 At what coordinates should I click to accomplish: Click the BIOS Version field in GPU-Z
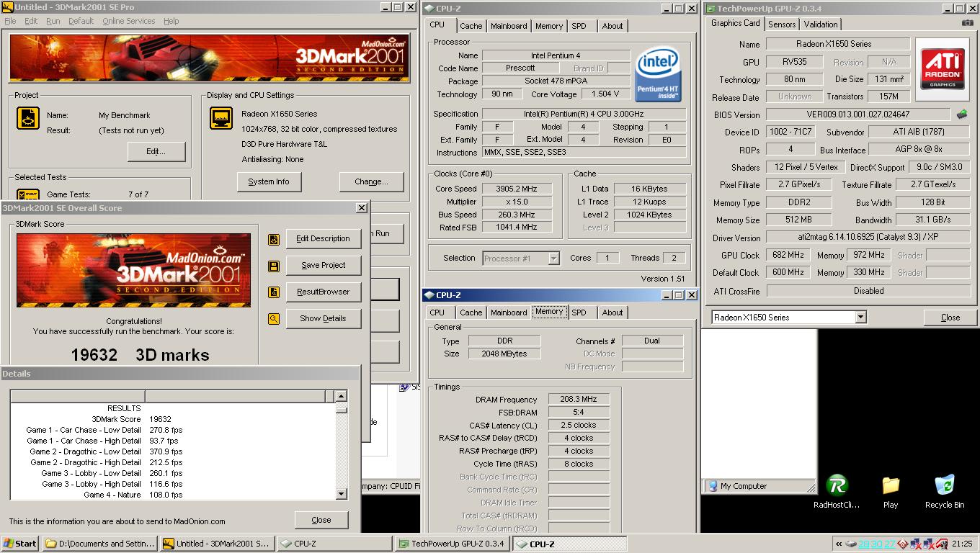[858, 114]
